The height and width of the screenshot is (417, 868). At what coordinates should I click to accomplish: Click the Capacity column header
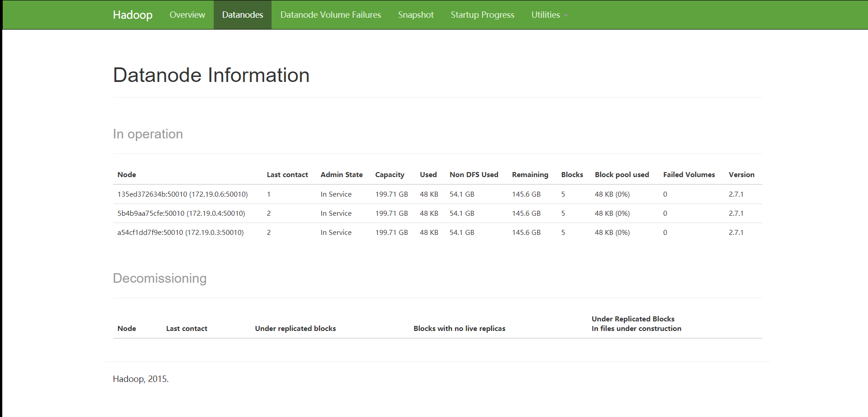[x=390, y=175]
